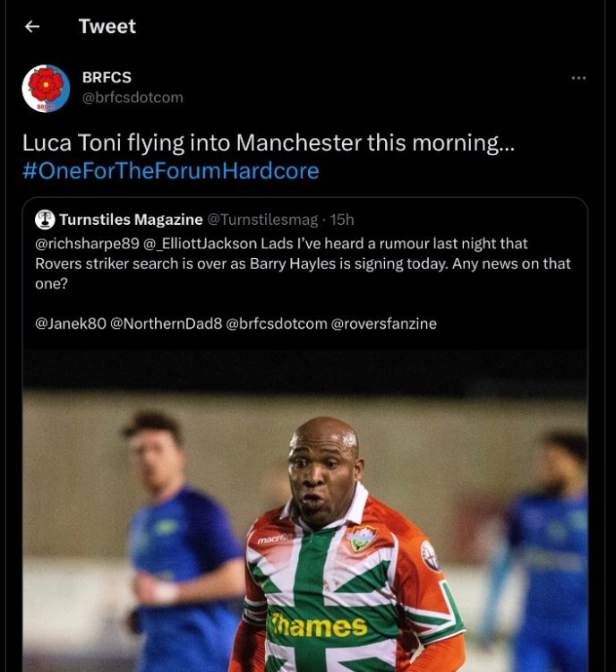Open the #OneForTheForumHardcore hashtag
616x672 pixels.
pyautogui.click(x=170, y=170)
